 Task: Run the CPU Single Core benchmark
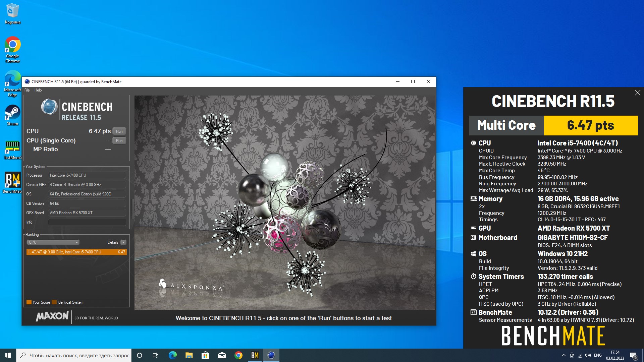[x=119, y=140]
